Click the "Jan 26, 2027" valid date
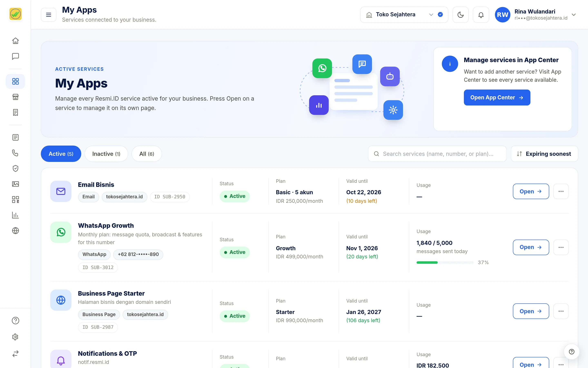The image size is (588, 368). pyautogui.click(x=363, y=312)
